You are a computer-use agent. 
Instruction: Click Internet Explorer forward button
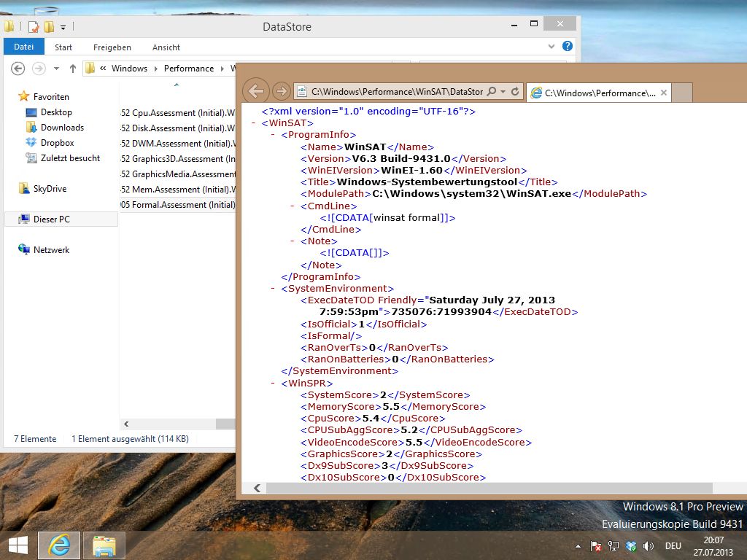[282, 91]
